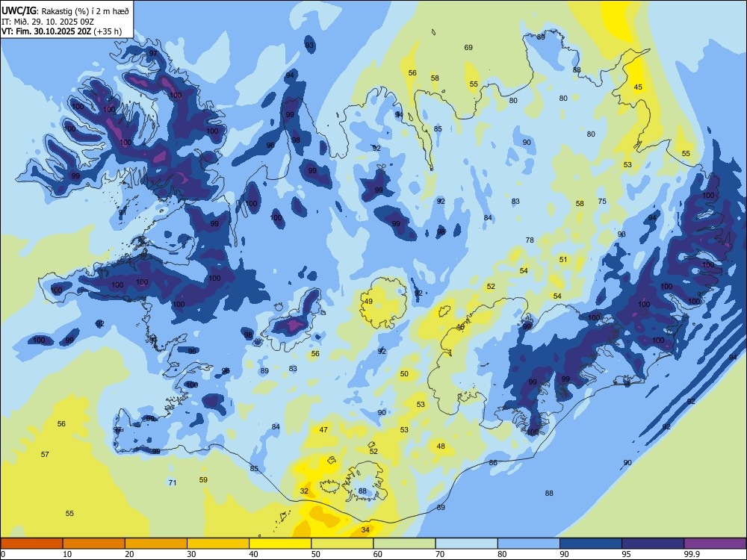This screenshot has width=747, height=560.
Task: Click the humidity value 51 on the map
Action: coord(563,260)
